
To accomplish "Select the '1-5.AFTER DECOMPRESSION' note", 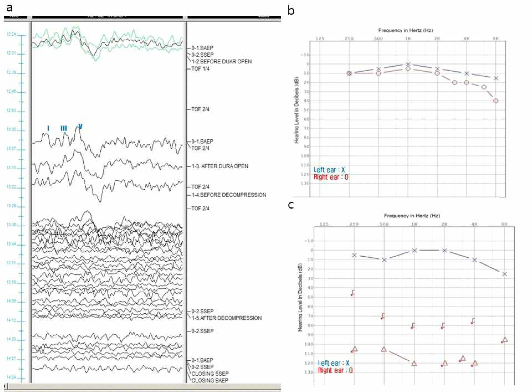I will (x=227, y=318).
